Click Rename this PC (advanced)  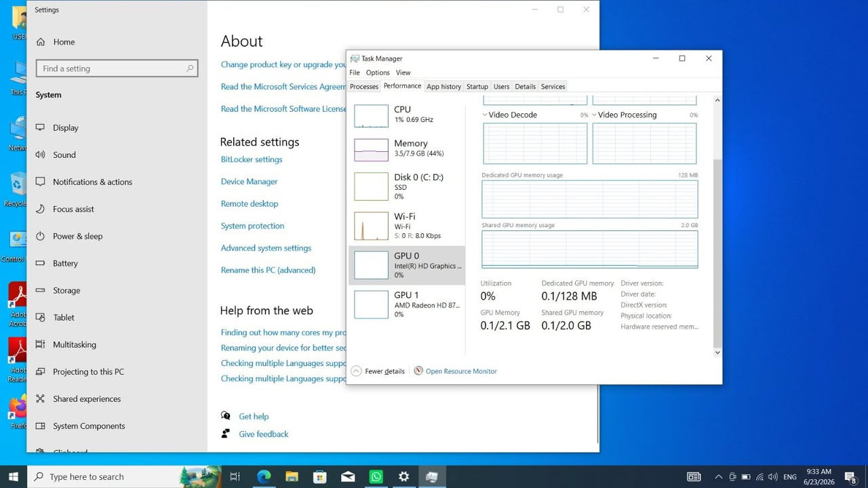pyautogui.click(x=269, y=270)
